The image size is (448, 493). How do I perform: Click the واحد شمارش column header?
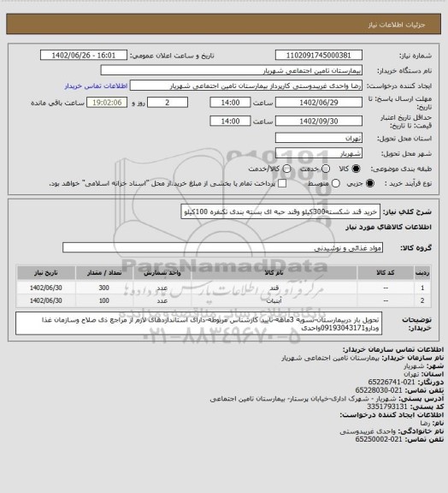click(162, 273)
